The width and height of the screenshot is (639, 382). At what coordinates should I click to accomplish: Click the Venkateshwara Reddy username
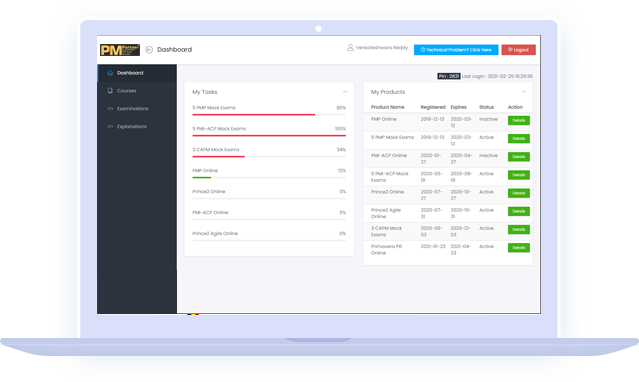coord(382,48)
